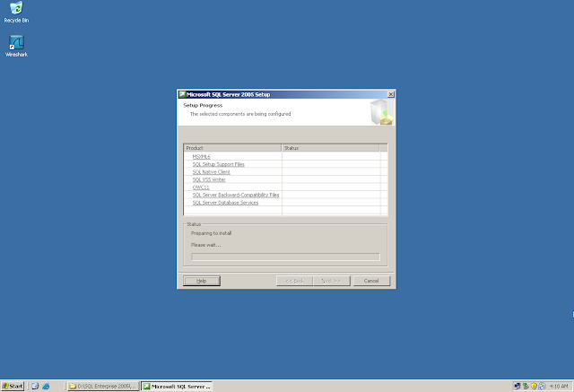Click the setup progress bar
This screenshot has height=392, width=574.
(x=285, y=257)
